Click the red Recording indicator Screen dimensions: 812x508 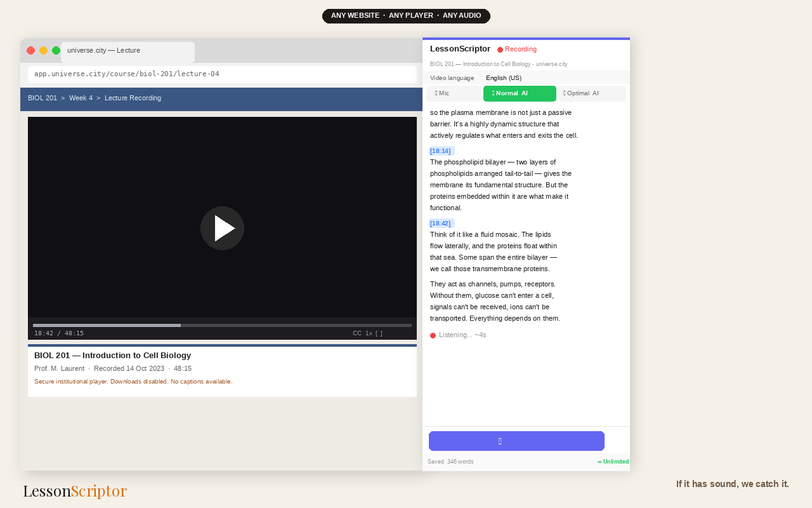pos(517,49)
